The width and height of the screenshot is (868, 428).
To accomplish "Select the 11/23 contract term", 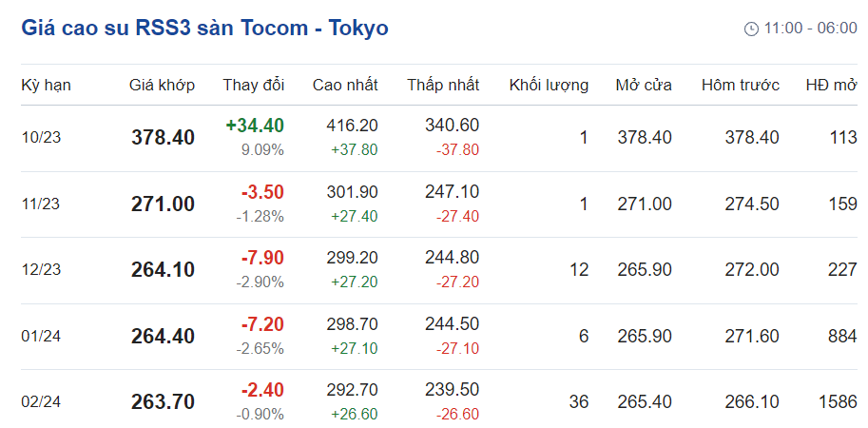I will [41, 204].
